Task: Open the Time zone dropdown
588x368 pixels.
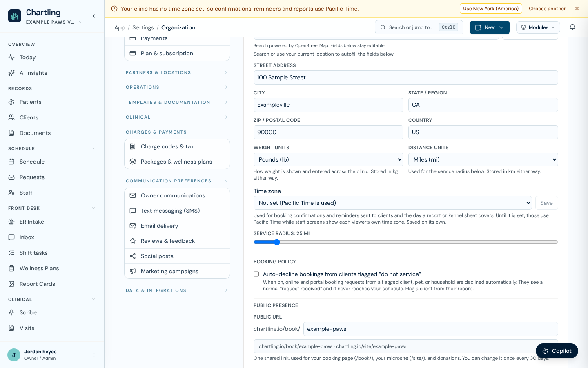Action: tap(393, 203)
